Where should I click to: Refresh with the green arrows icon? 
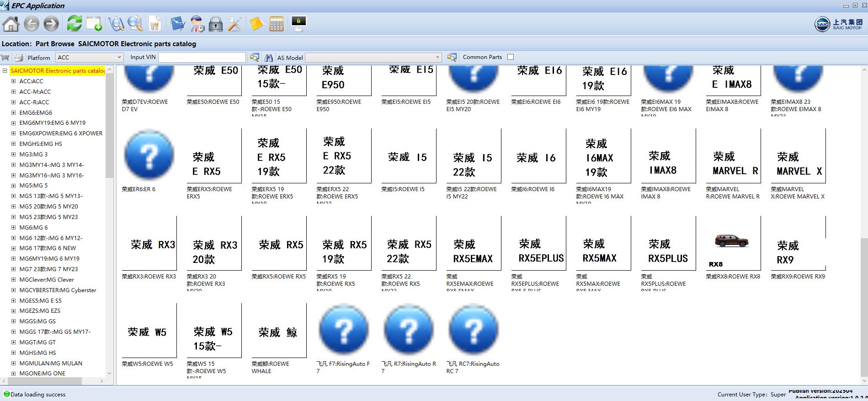pos(75,23)
